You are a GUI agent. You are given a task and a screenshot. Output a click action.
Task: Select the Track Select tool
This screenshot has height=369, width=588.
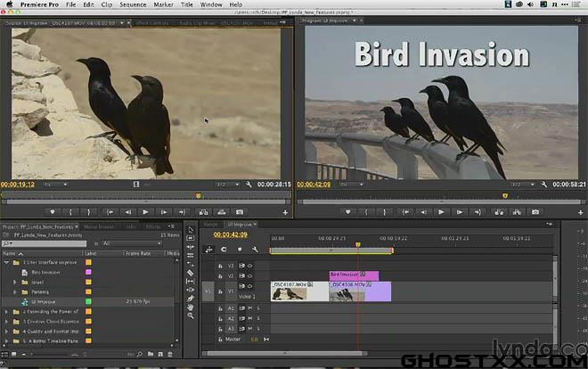190,238
